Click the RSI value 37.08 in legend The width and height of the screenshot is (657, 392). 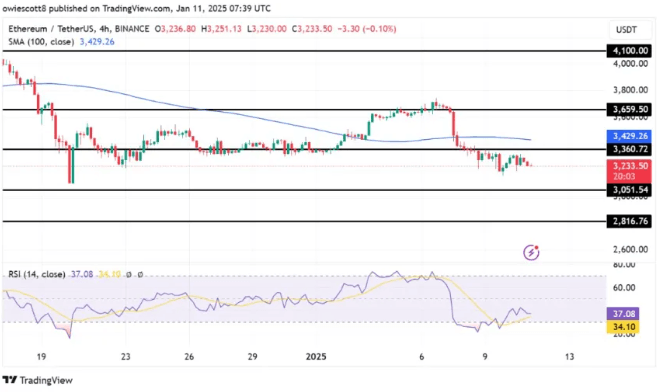pyautogui.click(x=82, y=274)
